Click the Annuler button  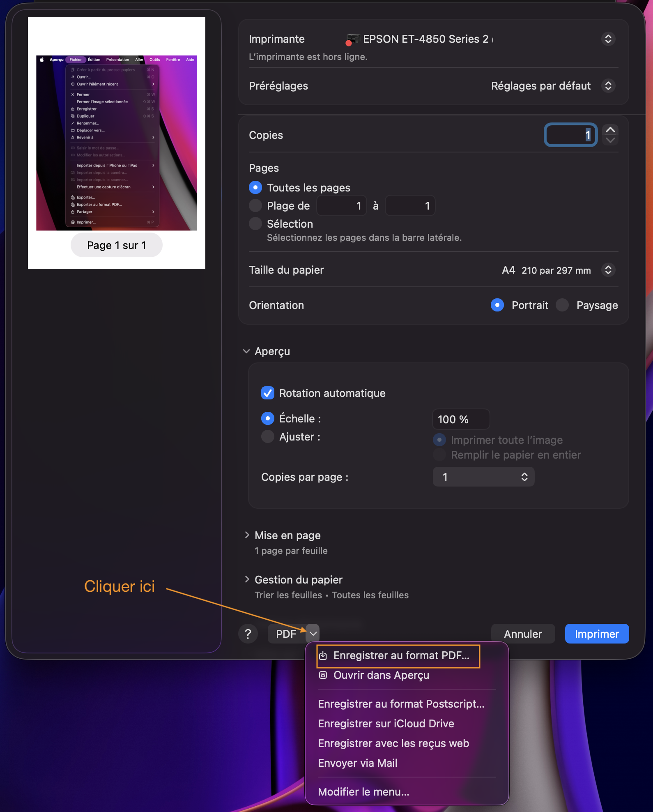tap(523, 634)
